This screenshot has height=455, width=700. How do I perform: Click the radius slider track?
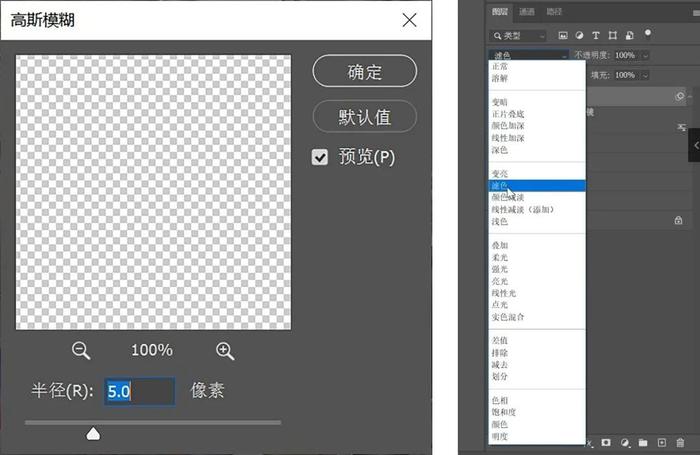coord(153,422)
